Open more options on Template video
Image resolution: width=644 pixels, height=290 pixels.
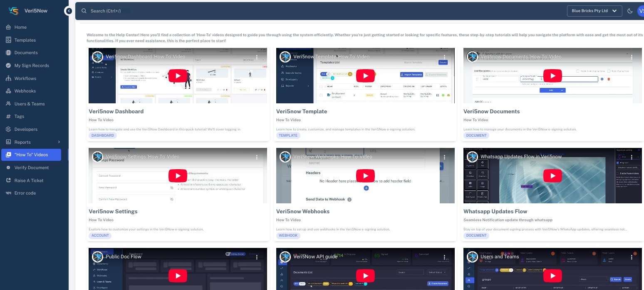[445, 57]
